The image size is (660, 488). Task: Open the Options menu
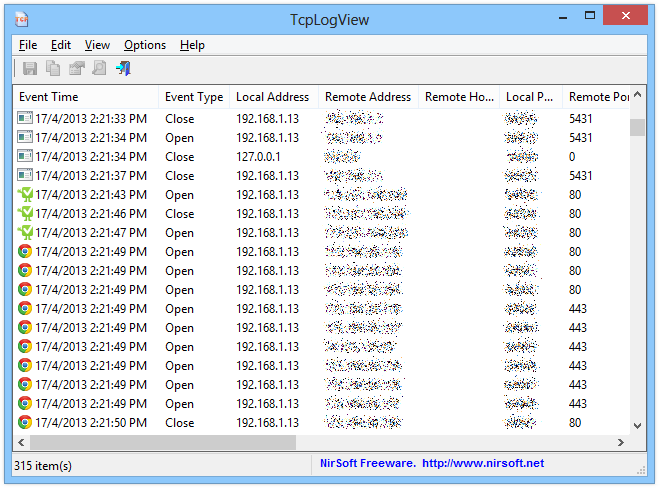[x=145, y=45]
